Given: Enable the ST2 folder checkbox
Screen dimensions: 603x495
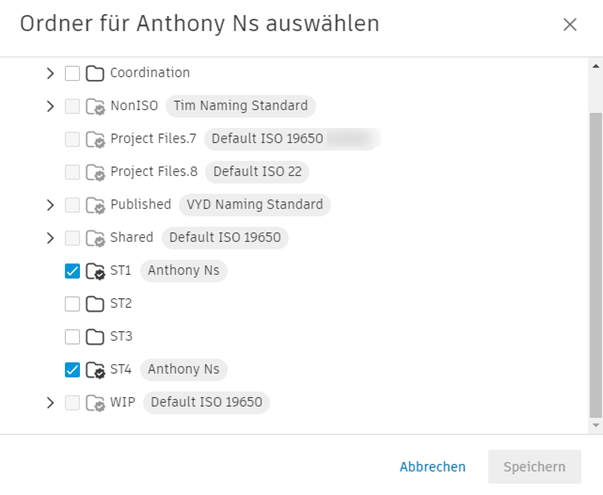Looking at the screenshot, I should click(x=72, y=304).
